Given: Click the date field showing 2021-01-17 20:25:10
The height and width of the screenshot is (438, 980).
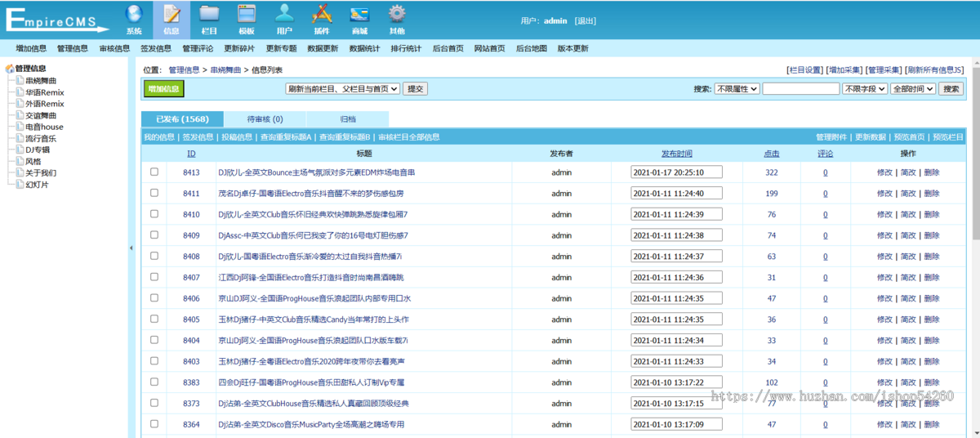Looking at the screenshot, I should [676, 172].
